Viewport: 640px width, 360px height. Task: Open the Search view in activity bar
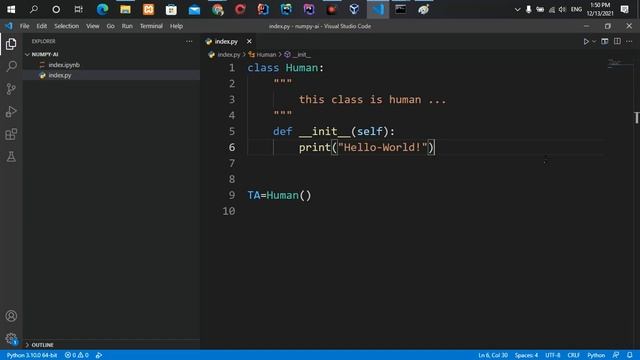(x=11, y=66)
